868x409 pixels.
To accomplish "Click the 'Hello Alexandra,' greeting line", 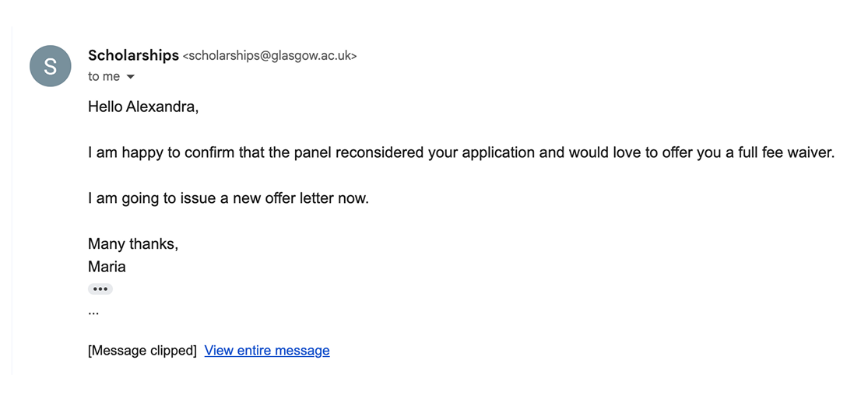I will 143,107.
